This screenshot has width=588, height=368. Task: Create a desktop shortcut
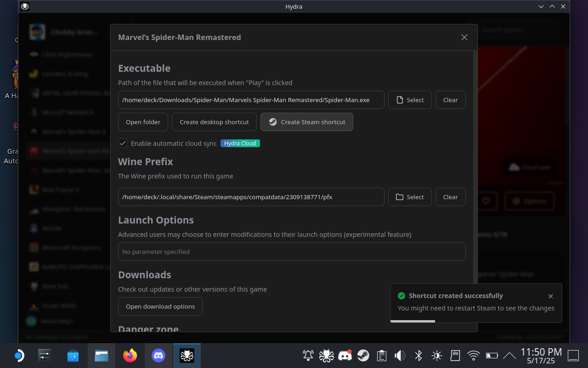(214, 122)
